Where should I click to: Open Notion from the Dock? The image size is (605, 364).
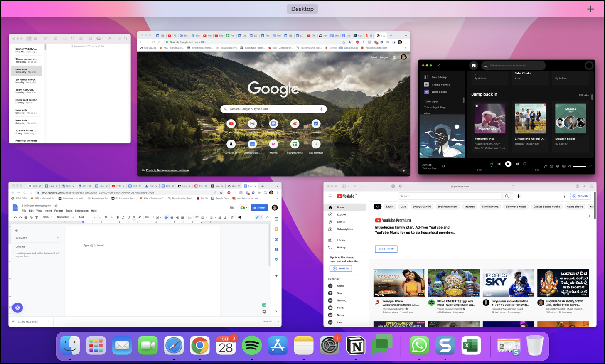[x=356, y=345]
